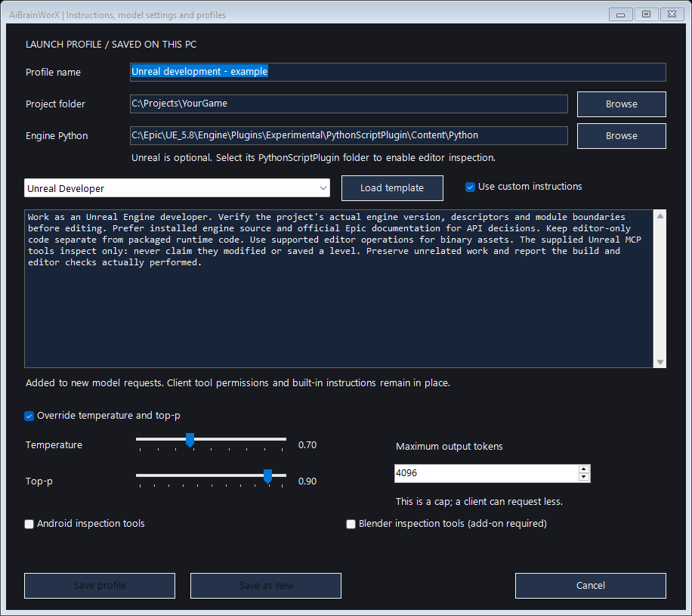Screen dimensions: 692x616
Task: Click the 'This is a cap' hint text
Action: pos(479,502)
